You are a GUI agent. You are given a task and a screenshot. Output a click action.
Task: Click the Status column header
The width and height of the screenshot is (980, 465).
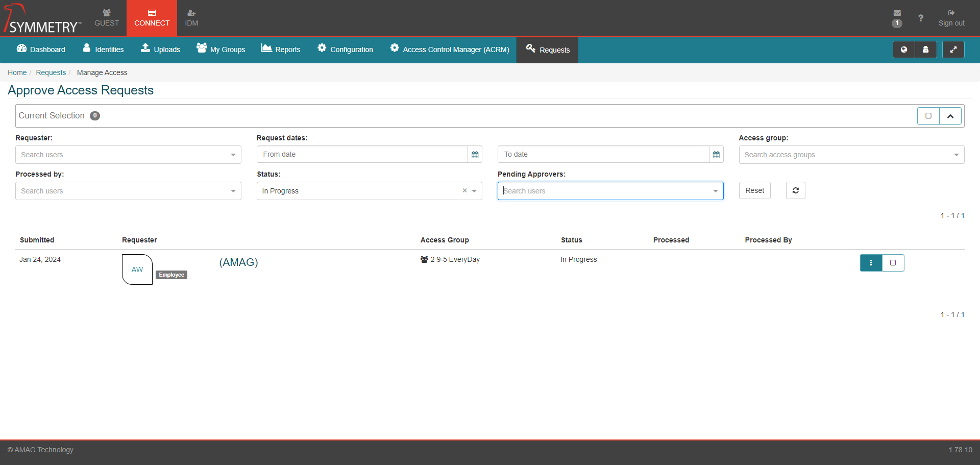[x=571, y=240]
